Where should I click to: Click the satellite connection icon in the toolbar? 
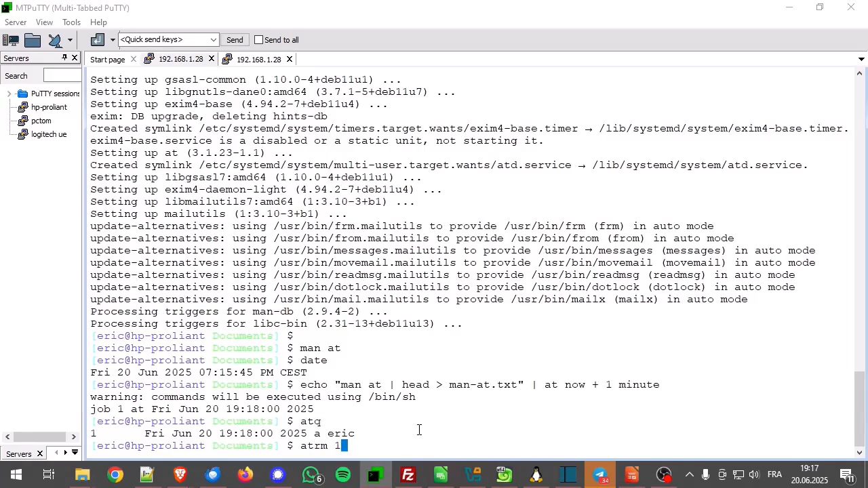pyautogui.click(x=56, y=39)
